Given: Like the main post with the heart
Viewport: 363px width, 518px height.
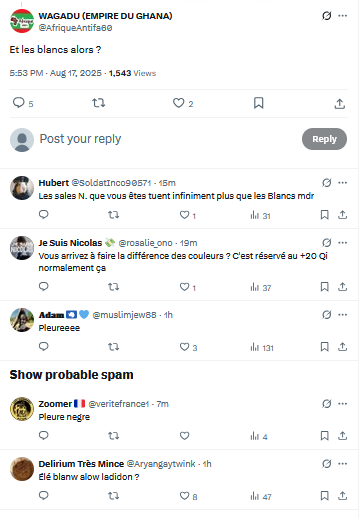Looking at the screenshot, I should (x=179, y=103).
